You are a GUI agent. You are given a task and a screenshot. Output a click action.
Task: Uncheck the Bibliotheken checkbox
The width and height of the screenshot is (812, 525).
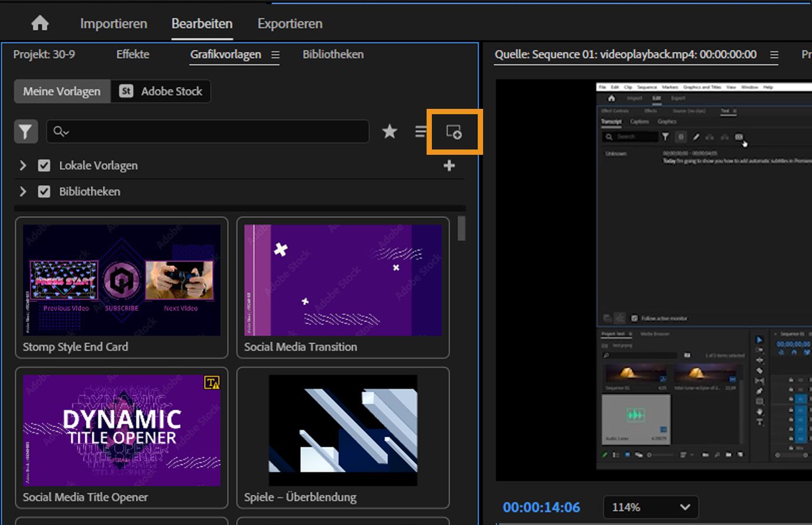point(44,192)
